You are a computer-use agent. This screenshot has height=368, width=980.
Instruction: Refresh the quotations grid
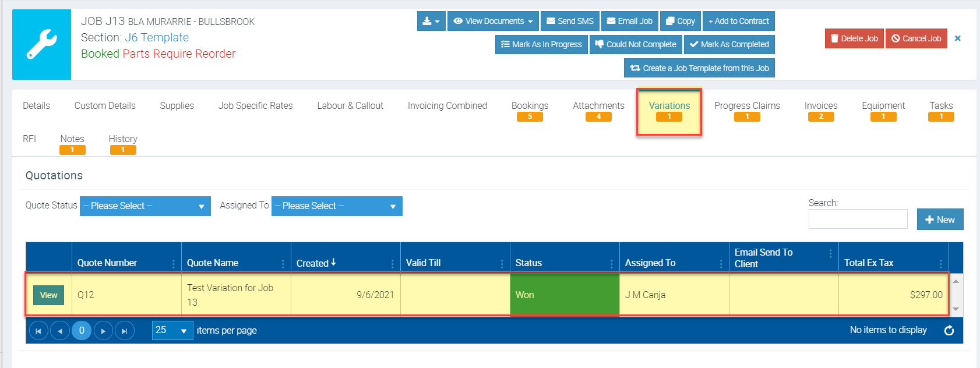[x=949, y=330]
